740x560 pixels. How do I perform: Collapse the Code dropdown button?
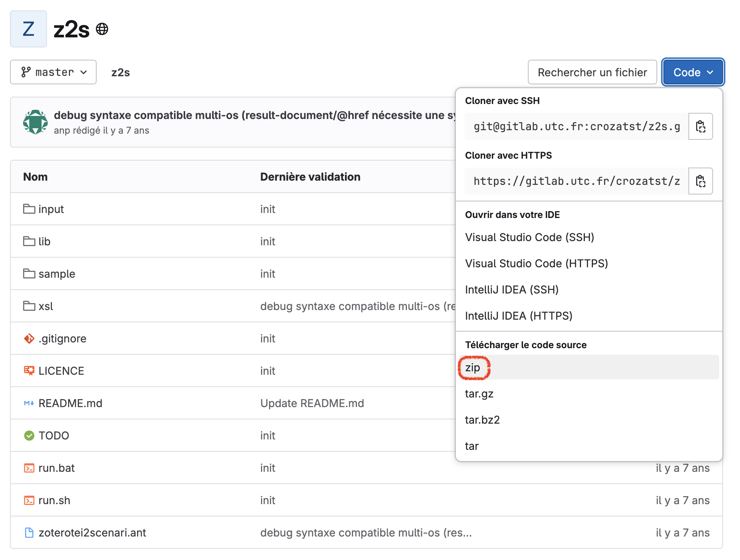pos(693,72)
